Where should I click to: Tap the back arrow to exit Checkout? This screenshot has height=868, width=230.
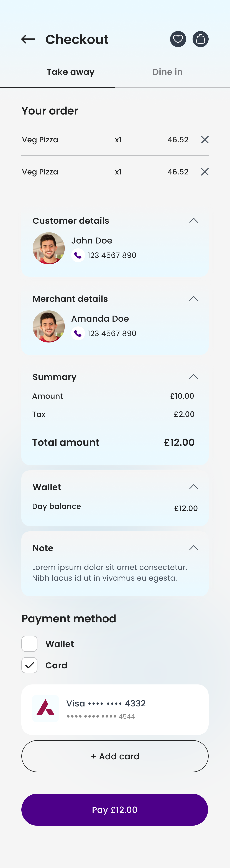tap(28, 39)
